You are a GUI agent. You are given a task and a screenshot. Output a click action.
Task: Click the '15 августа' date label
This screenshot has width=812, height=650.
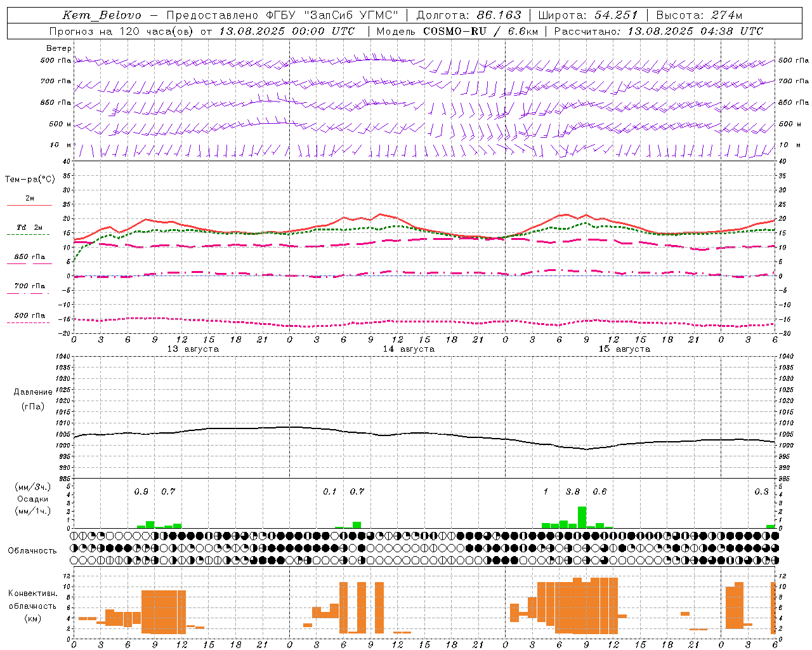[624, 349]
